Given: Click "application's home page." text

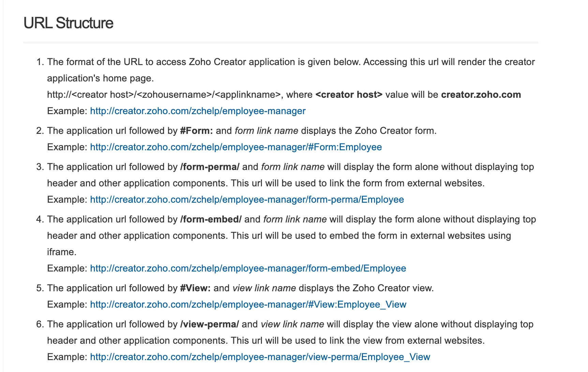Looking at the screenshot, I should [100, 78].
